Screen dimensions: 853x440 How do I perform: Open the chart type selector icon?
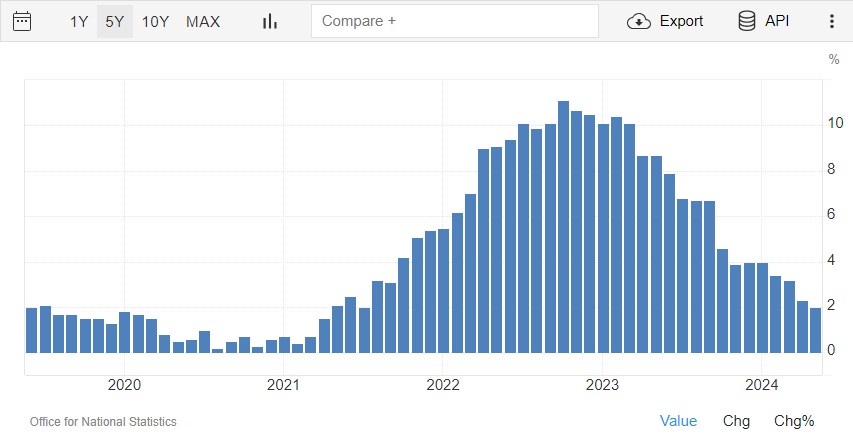point(269,21)
